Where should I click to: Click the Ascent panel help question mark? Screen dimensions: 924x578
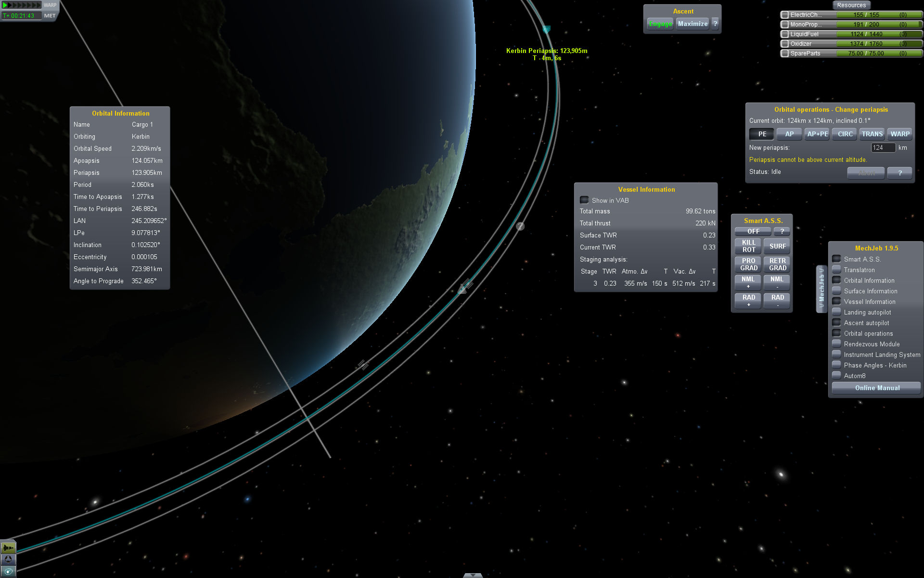[715, 24]
